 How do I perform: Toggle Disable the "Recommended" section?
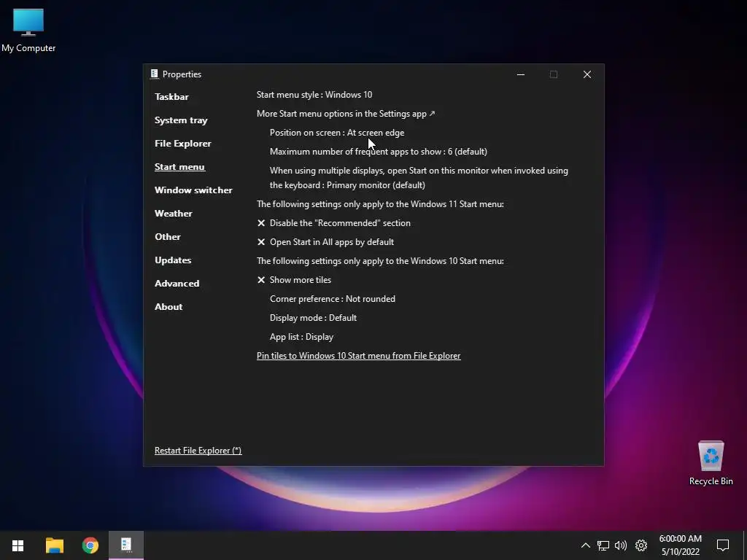(333, 223)
